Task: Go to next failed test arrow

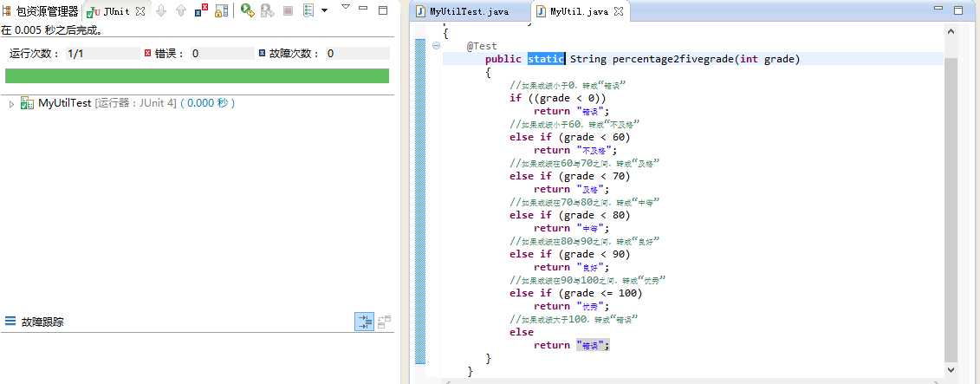Action: pos(160,10)
